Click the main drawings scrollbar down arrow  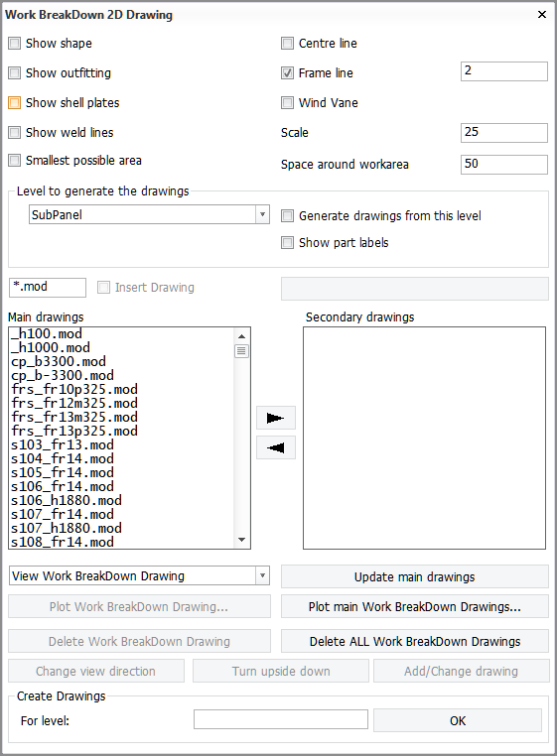242,540
